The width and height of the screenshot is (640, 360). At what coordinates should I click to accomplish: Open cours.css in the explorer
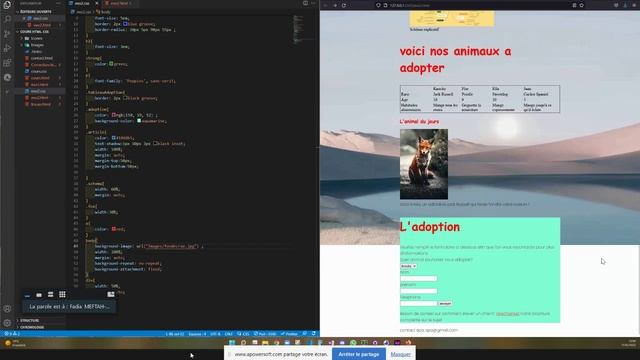pyautogui.click(x=38, y=71)
